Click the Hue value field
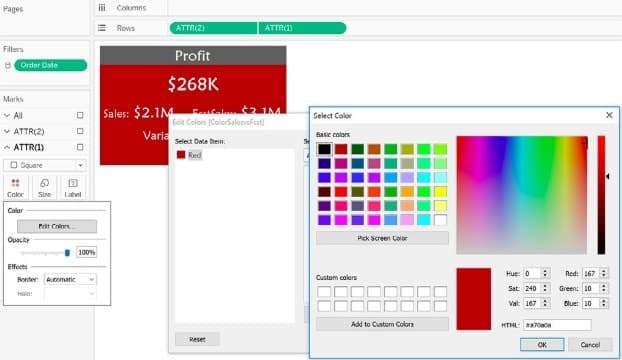Image resolution: width=622 pixels, height=360 pixels. coord(532,273)
